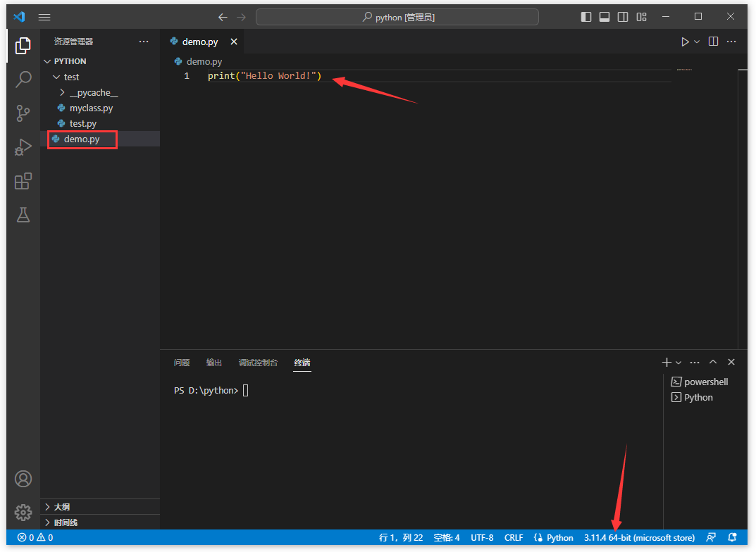Viewport: 756px width, 552px height.
Task: Open the Source Control view
Action: pos(23,113)
